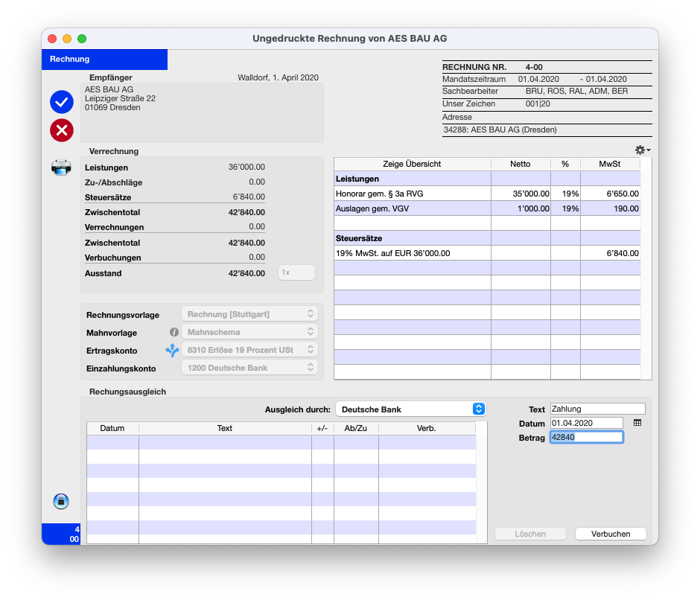The width and height of the screenshot is (700, 600).
Task: Click the Zeige Übersicht column header
Action: click(x=412, y=164)
